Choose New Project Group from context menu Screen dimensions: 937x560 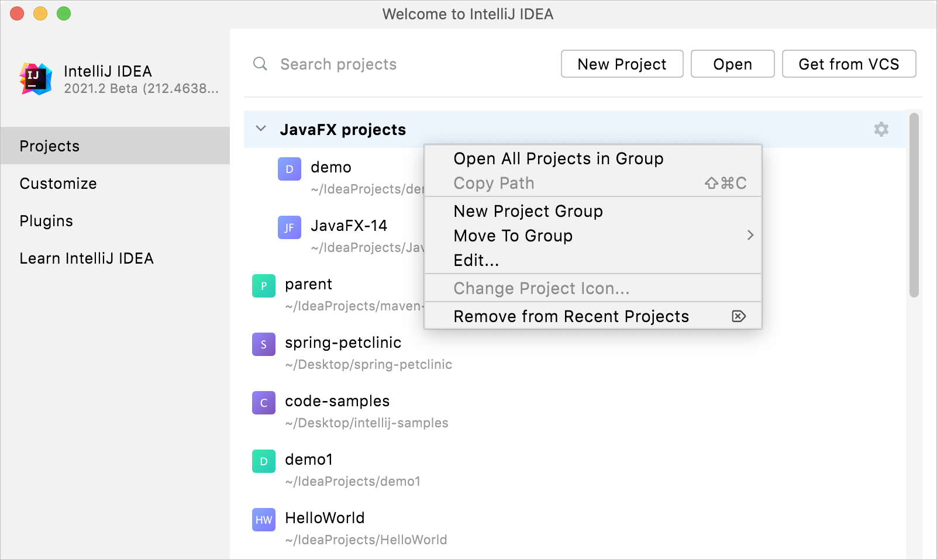point(528,211)
